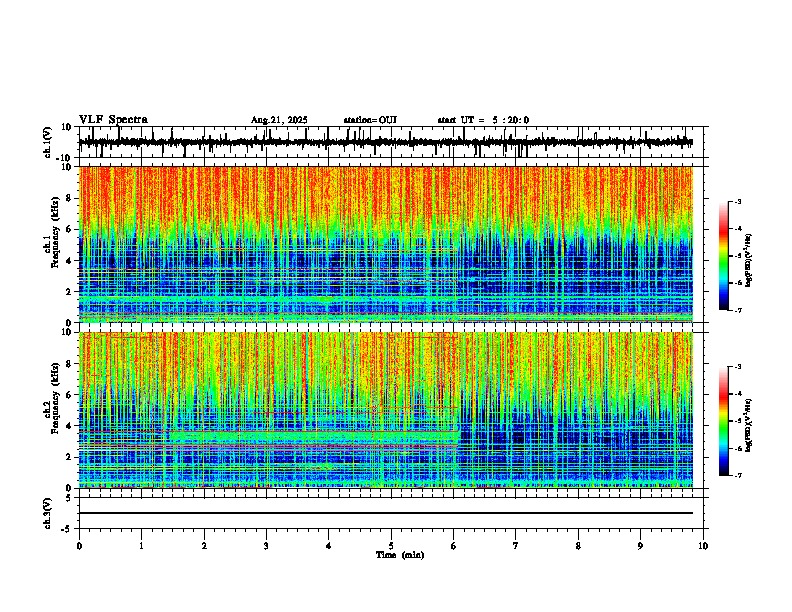This screenshot has width=792, height=612.
Task: Click time axis tick label "6"
Action: pyautogui.click(x=453, y=546)
